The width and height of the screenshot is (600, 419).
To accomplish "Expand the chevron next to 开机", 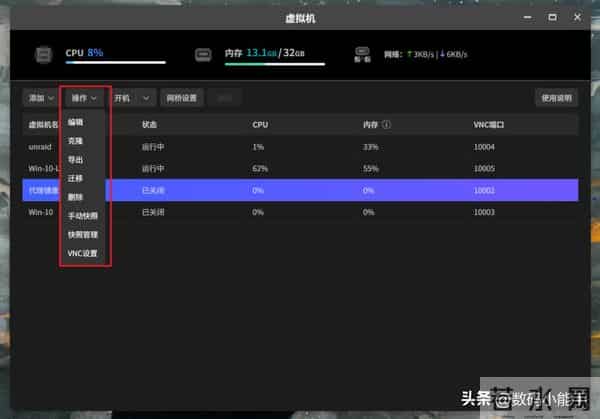I will pos(146,98).
